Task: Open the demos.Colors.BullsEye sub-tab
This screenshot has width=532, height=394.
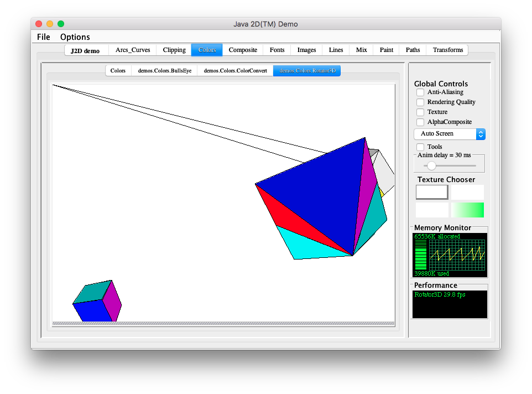Action: 165,71
